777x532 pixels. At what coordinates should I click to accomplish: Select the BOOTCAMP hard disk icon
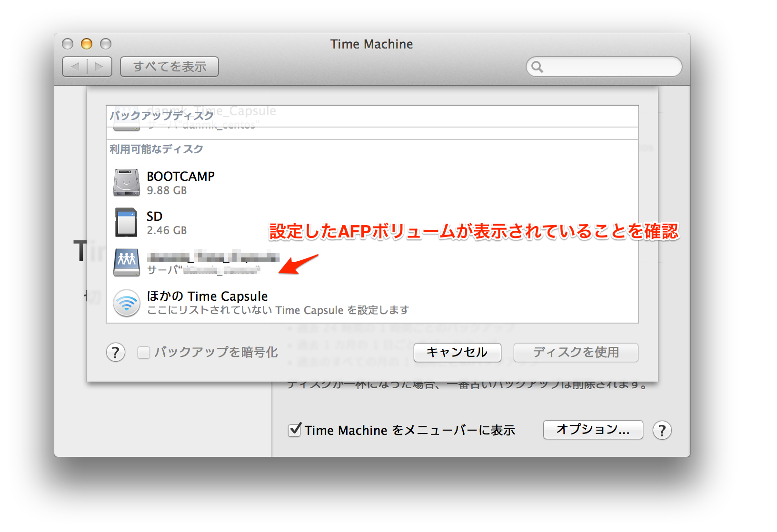coord(127,183)
